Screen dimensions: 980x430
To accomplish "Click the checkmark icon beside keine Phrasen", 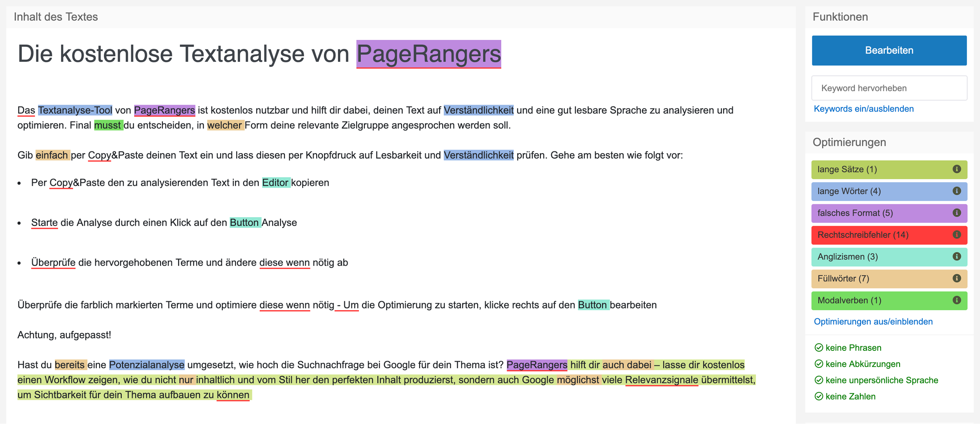I will pyautogui.click(x=819, y=348).
